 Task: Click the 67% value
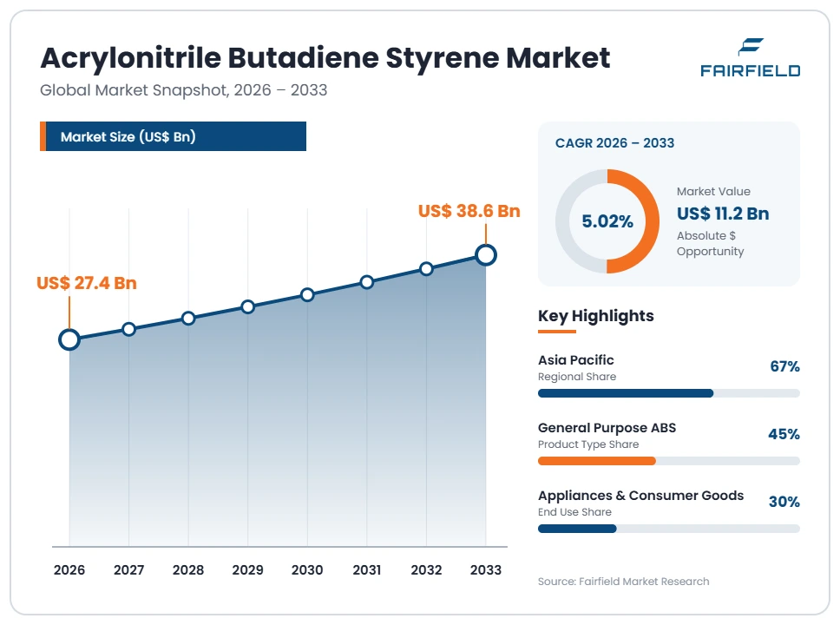pyautogui.click(x=784, y=366)
